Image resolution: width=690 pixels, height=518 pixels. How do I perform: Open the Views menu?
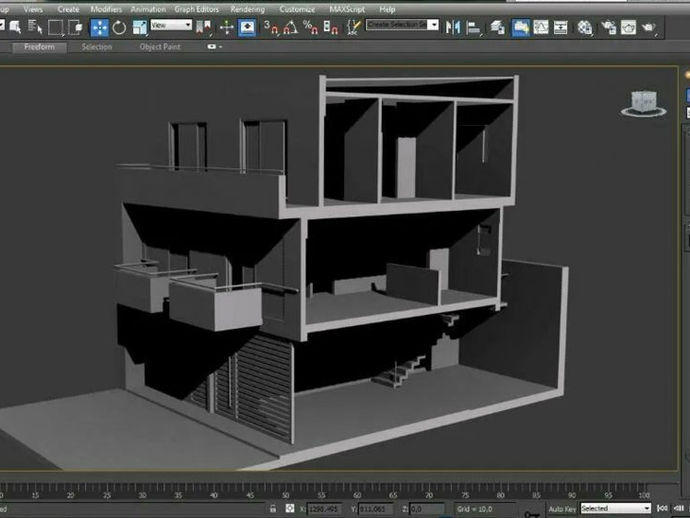(33, 9)
